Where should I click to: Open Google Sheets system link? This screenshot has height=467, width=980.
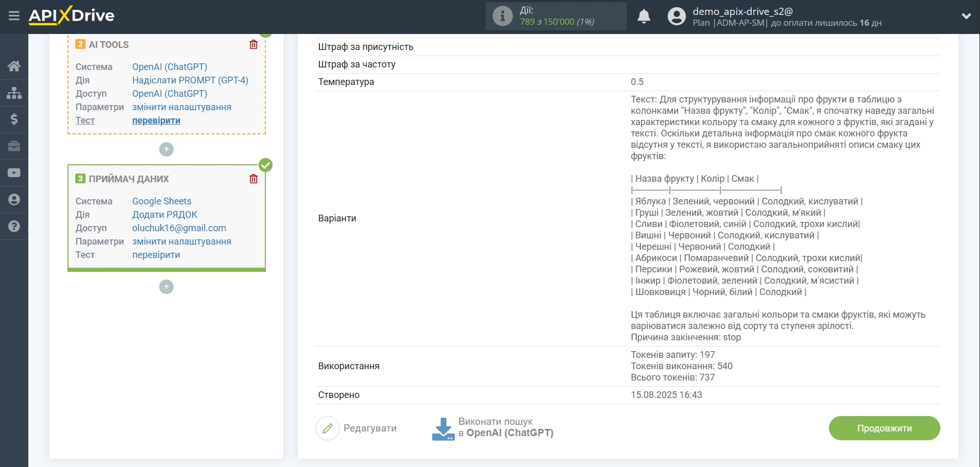coord(162,201)
